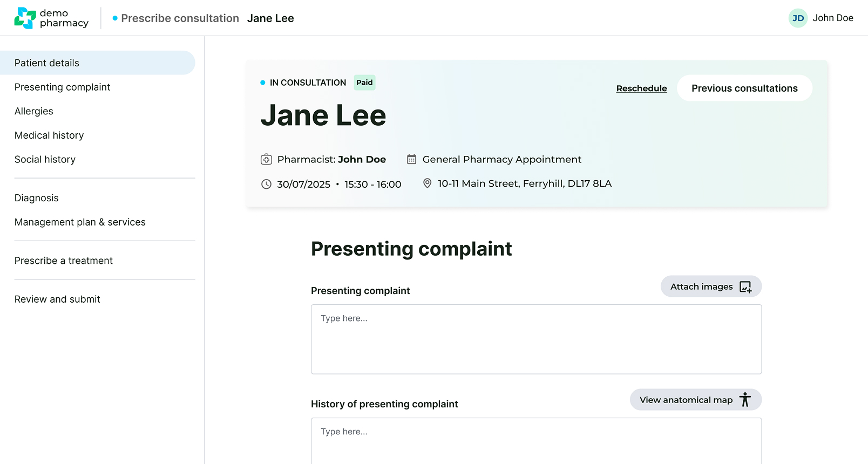This screenshot has width=868, height=464.
Task: Select Allergies in the sidebar
Action: coord(34,111)
